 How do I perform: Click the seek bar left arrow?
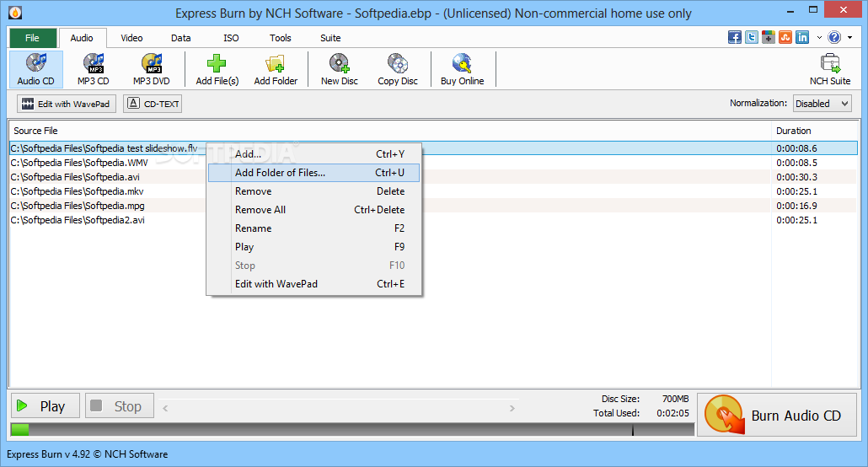[x=165, y=408]
